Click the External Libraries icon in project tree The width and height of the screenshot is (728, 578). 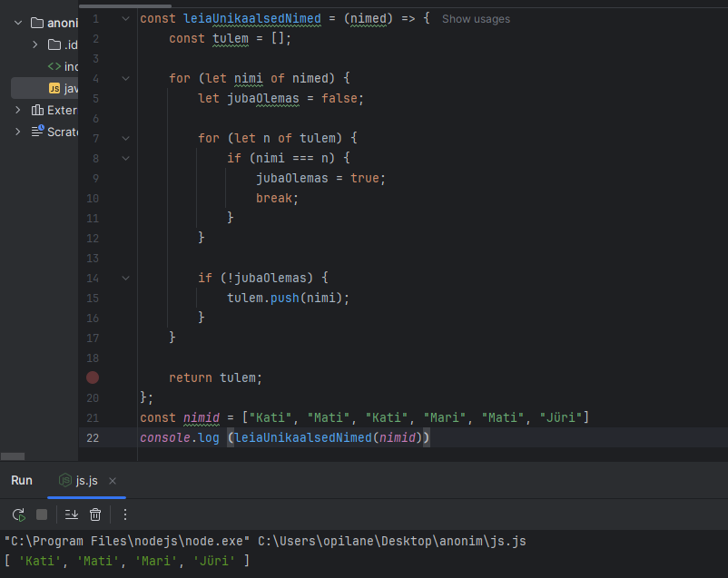37,110
